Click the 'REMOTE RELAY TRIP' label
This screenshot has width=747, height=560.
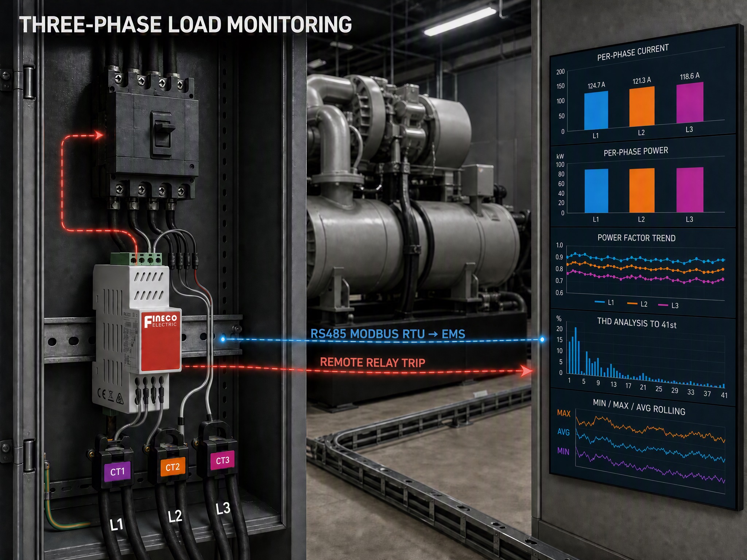pyautogui.click(x=372, y=362)
